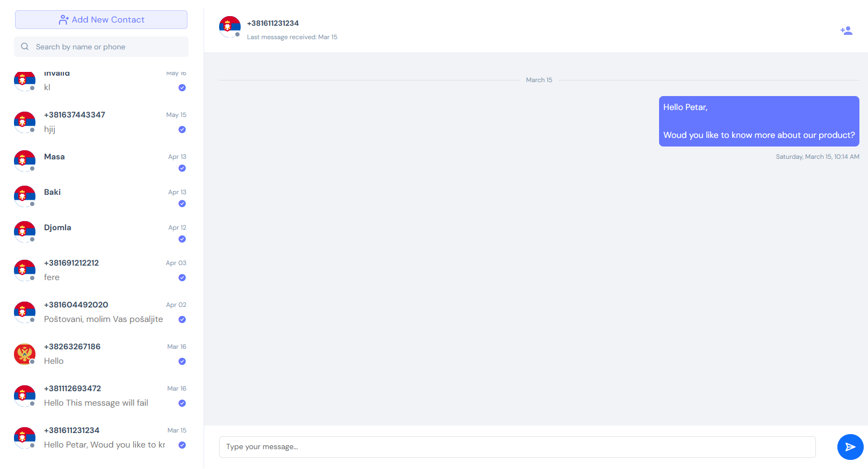The height and width of the screenshot is (469, 868).
Task: Open the +381611231234 chat in contact list
Action: [102, 437]
